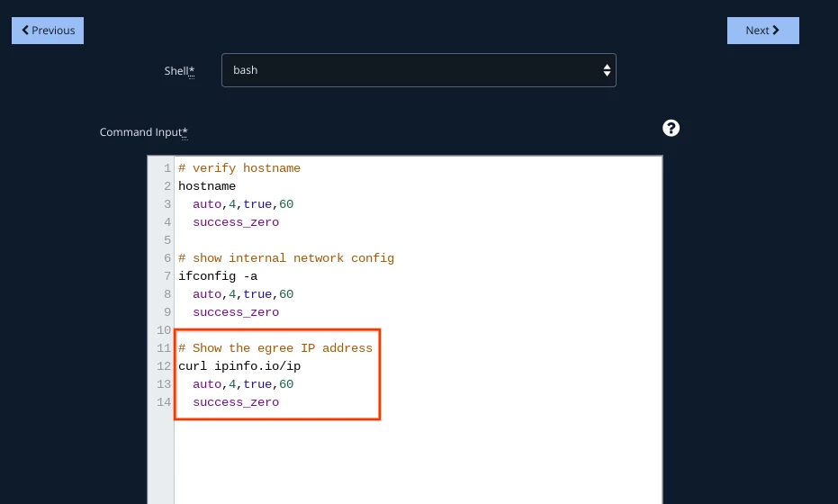Click the '# show internal network config' comment
This screenshot has height=504, width=838.
(286, 258)
